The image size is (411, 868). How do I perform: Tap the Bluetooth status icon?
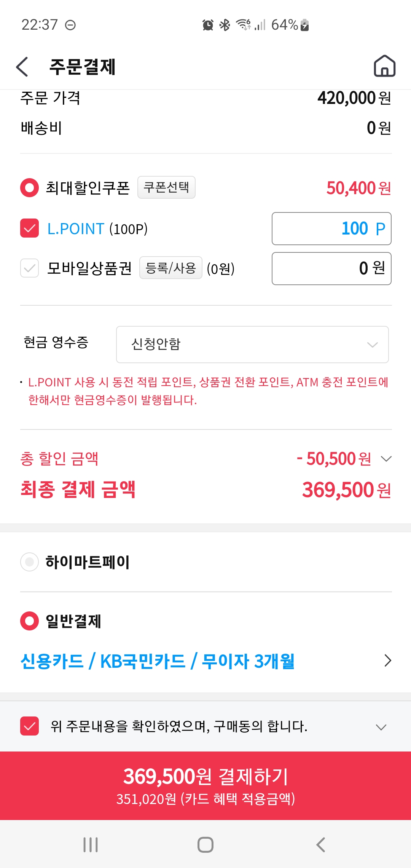point(225,25)
